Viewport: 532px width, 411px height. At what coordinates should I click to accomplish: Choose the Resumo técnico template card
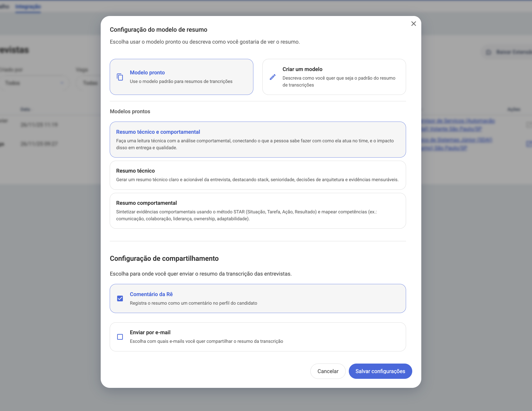click(x=258, y=175)
